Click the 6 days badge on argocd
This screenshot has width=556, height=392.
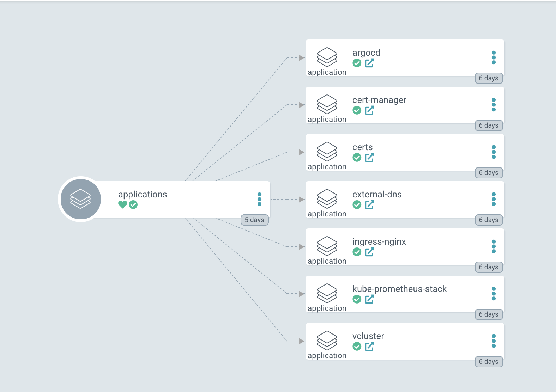pyautogui.click(x=489, y=78)
